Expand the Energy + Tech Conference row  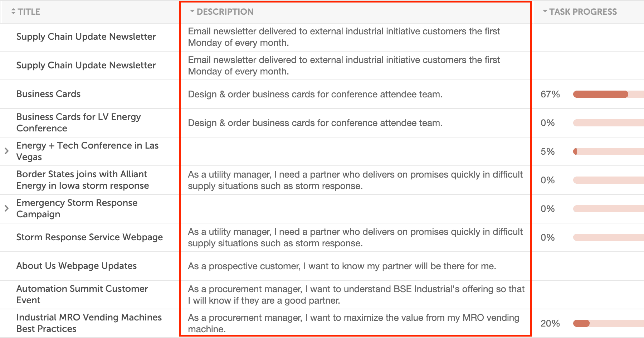pyautogui.click(x=6, y=151)
